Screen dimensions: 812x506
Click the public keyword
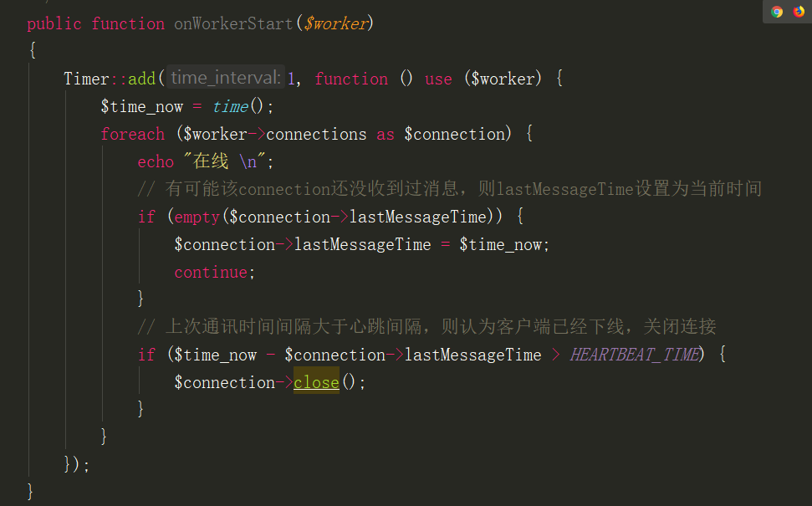point(54,23)
